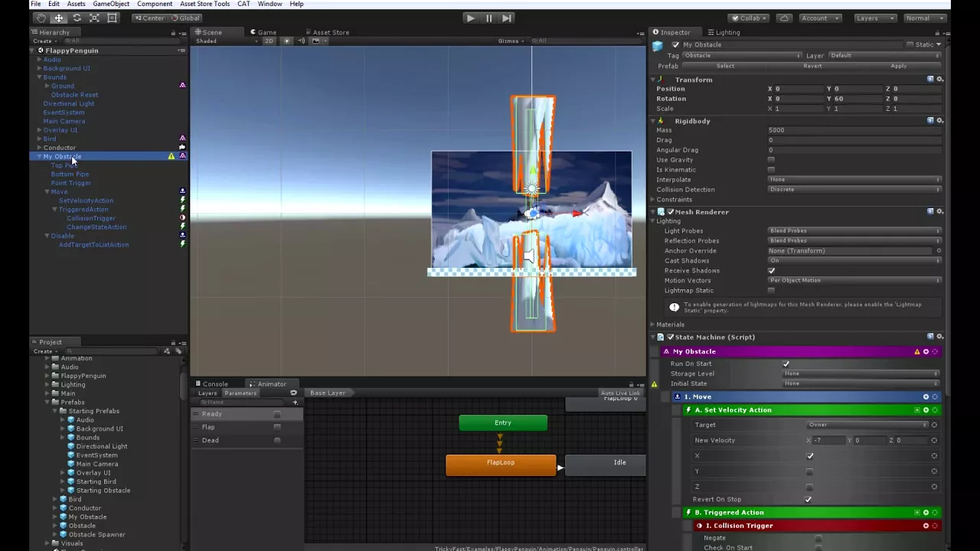Expand the Constraints foldout
The image size is (980, 551).
point(653,200)
